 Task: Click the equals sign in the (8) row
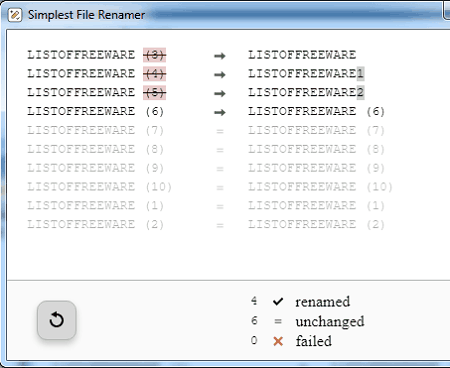[x=220, y=150]
